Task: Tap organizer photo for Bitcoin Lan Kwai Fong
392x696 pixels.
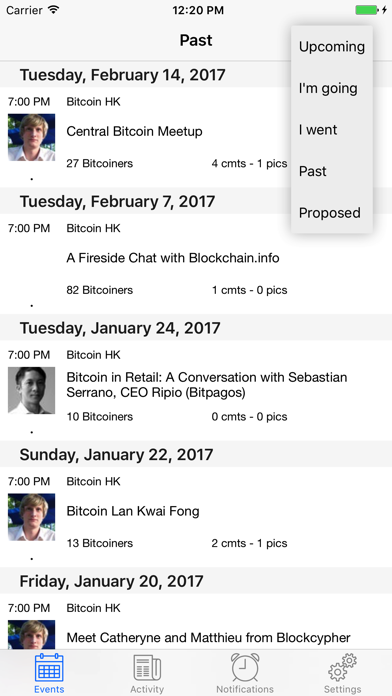Action: [32, 517]
